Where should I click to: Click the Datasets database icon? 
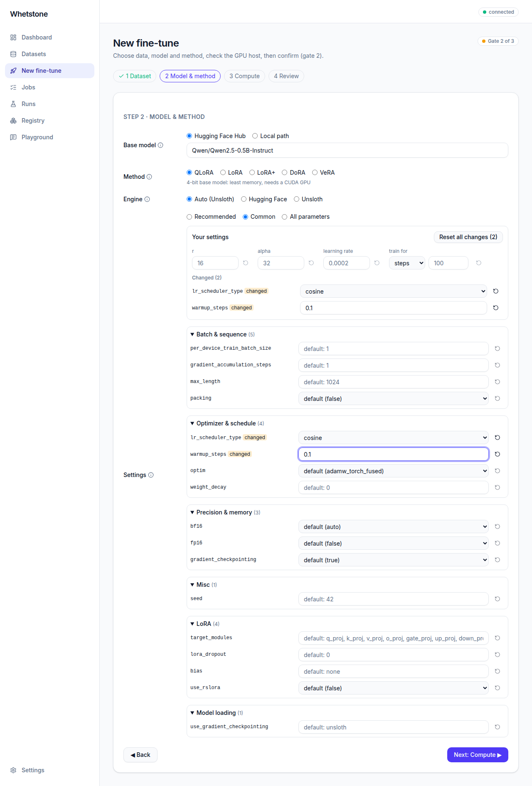click(13, 54)
